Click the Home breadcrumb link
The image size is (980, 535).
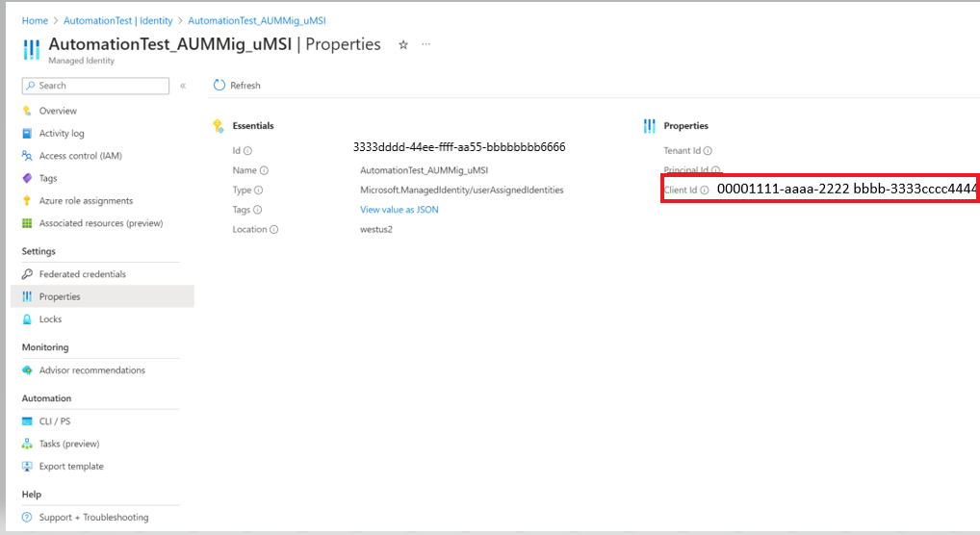coord(35,20)
